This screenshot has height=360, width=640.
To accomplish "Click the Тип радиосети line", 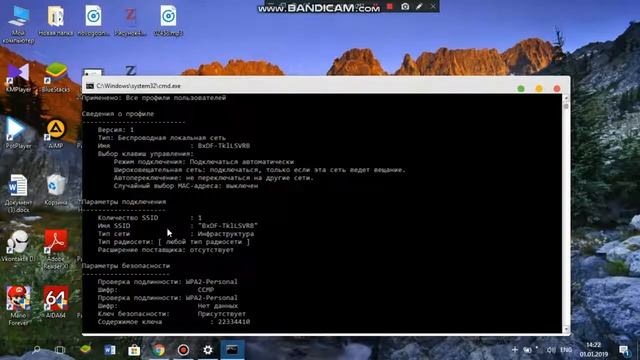I will 173,242.
